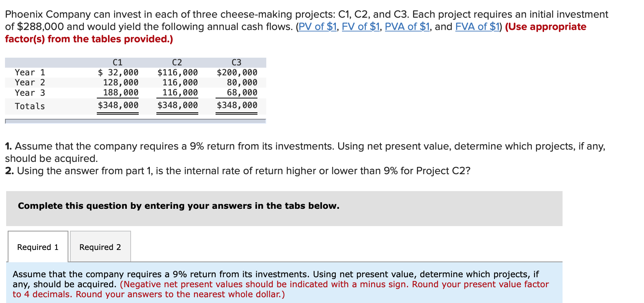This screenshot has width=644, height=303.
Task: Select the Required 1 tab
Action: click(37, 246)
